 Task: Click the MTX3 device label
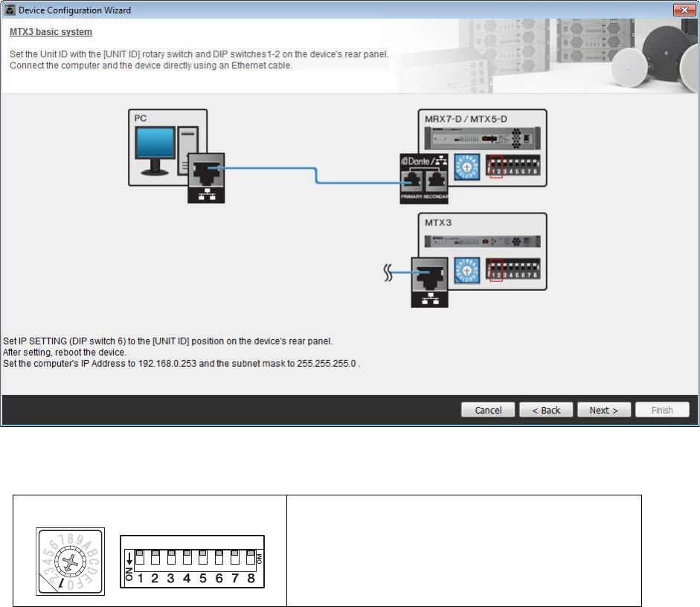tap(438, 222)
